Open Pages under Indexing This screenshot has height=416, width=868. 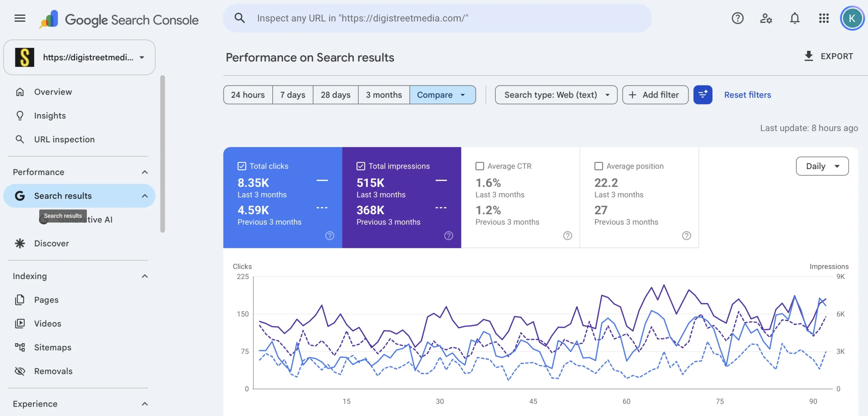[79, 300]
